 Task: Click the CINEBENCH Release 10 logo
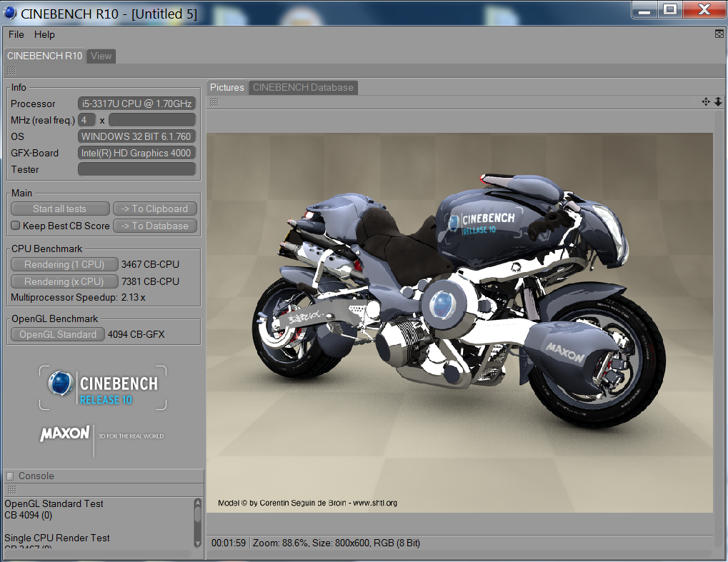coord(103,388)
